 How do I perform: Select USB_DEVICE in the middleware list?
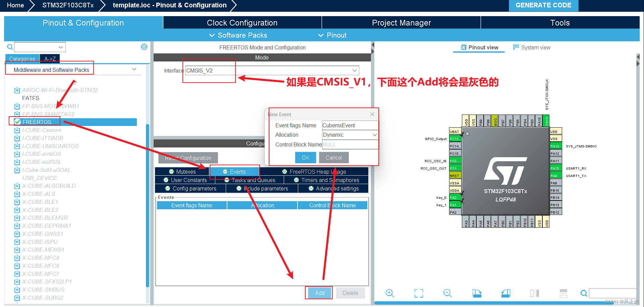pos(40,178)
